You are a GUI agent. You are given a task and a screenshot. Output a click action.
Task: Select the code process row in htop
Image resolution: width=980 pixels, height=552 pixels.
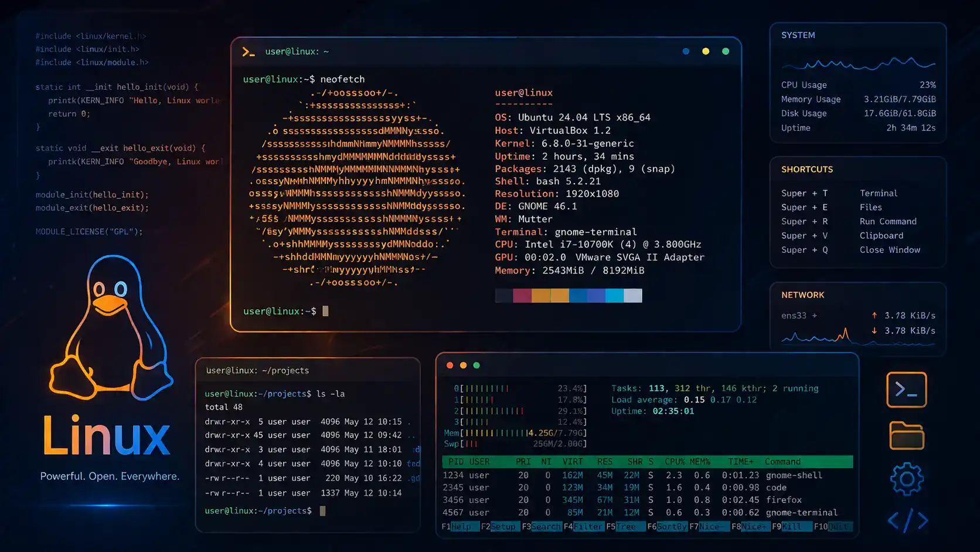pos(647,487)
